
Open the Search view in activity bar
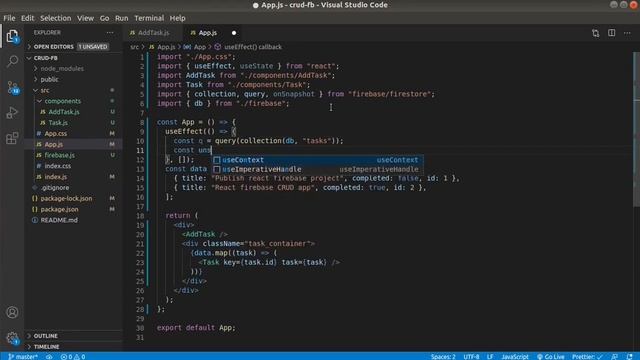(x=12, y=62)
